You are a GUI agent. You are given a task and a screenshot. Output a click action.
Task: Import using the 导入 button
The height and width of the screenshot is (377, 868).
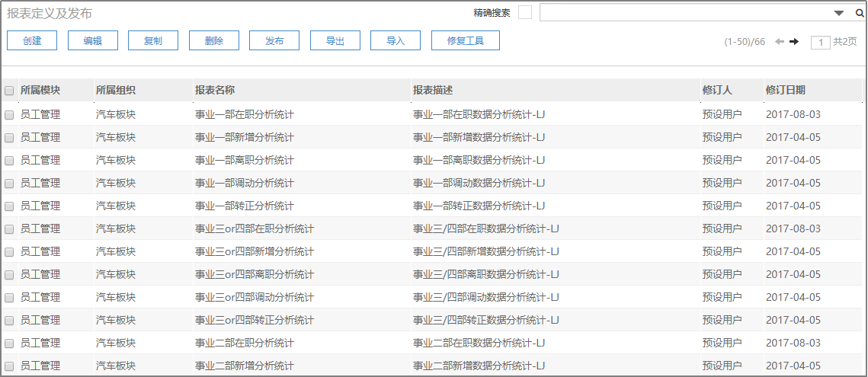coord(396,41)
